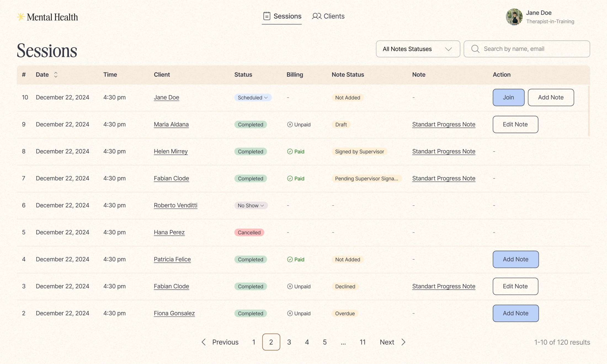
Task: Click Edit Note for Maria Aldana
Action: pos(515,124)
